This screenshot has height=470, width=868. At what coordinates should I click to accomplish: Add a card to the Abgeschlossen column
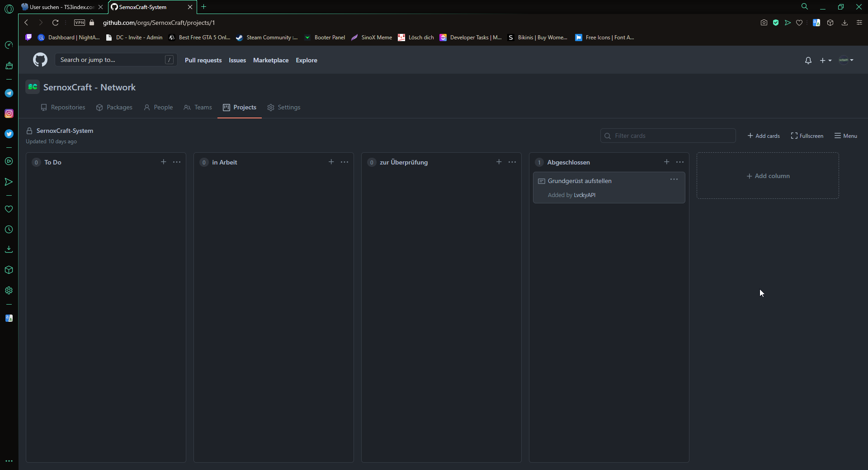666,162
